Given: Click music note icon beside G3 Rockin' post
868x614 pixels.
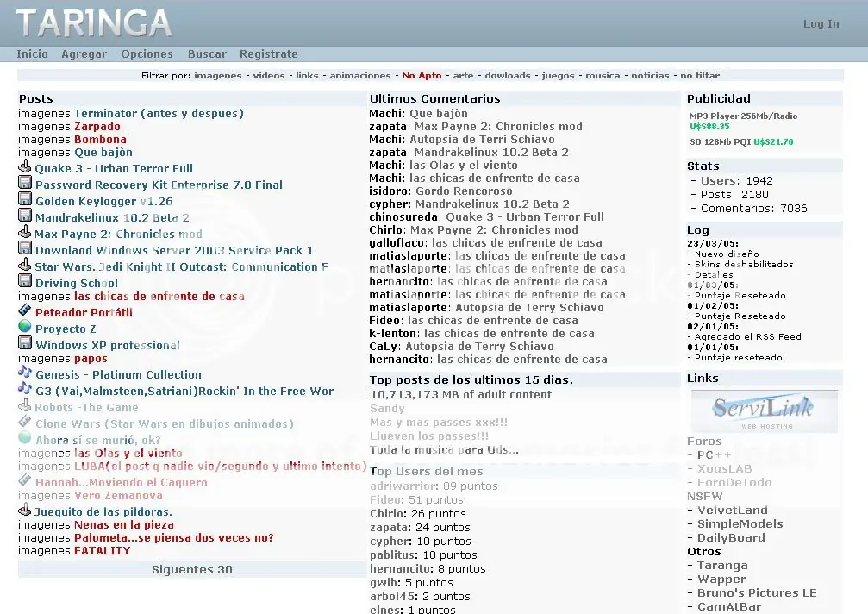Looking at the screenshot, I should pos(25,388).
